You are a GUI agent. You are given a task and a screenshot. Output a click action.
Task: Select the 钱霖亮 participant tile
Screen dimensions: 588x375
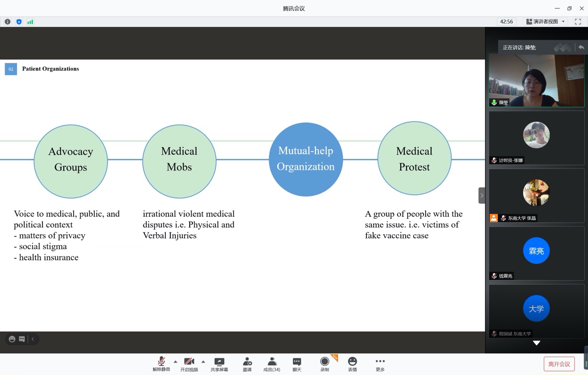pyautogui.click(x=536, y=253)
